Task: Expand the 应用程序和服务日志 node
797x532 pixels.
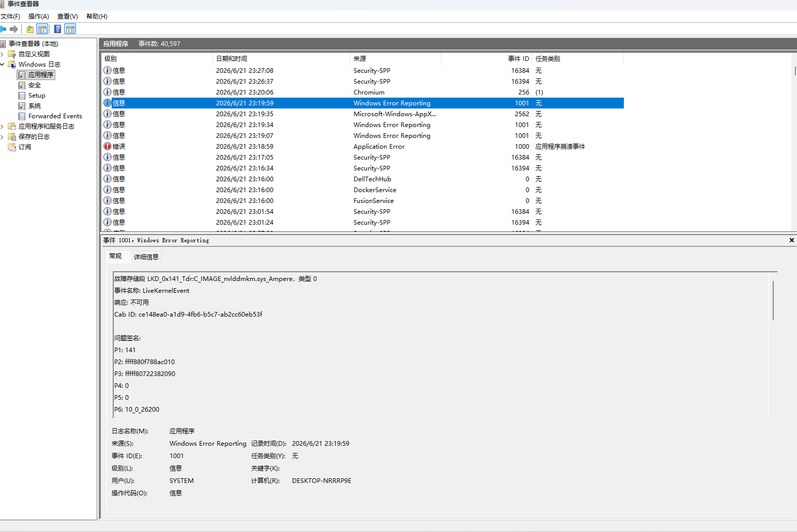Action: point(2,126)
